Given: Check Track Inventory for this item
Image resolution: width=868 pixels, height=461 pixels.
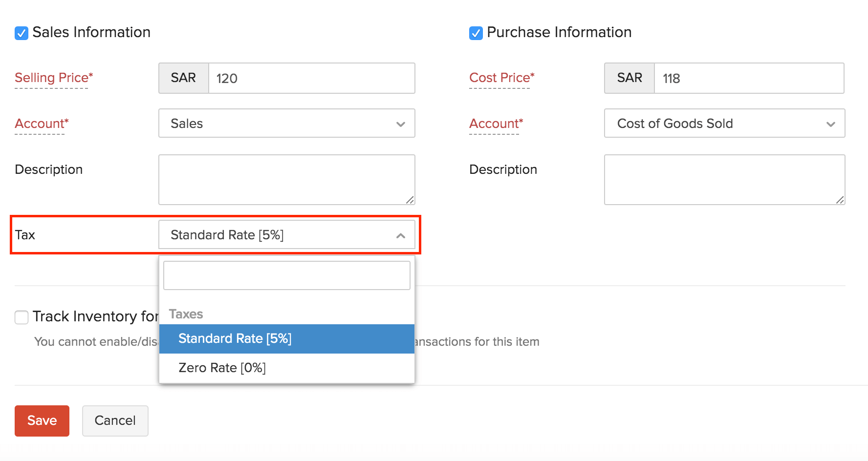Looking at the screenshot, I should click(x=22, y=317).
